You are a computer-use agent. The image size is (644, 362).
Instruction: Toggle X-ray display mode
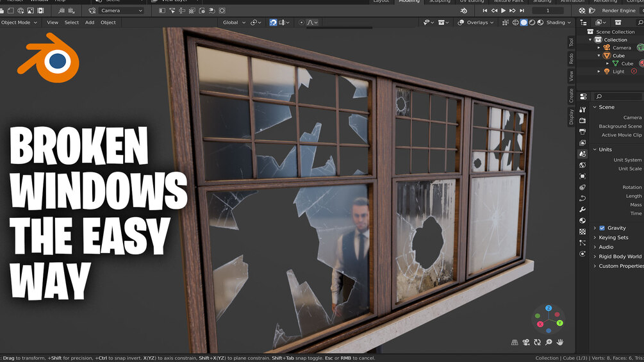click(x=506, y=22)
